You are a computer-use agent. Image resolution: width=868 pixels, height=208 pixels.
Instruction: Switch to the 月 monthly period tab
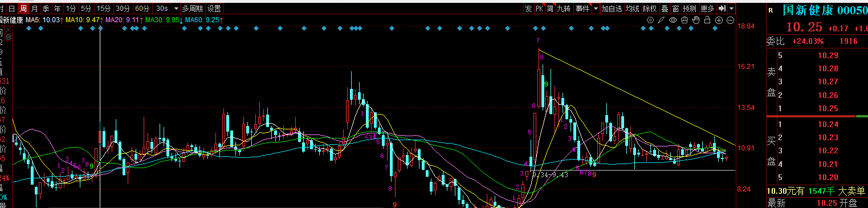[35, 9]
